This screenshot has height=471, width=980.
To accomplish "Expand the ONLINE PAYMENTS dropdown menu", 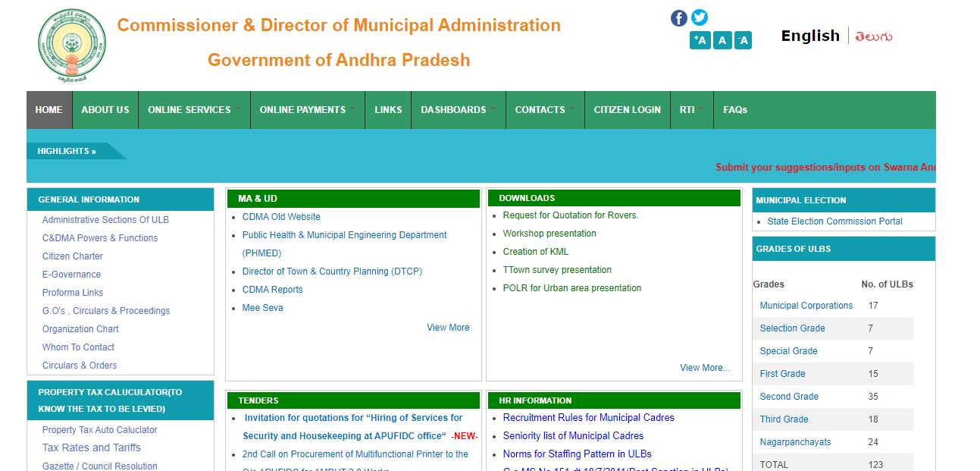I will click(x=307, y=110).
